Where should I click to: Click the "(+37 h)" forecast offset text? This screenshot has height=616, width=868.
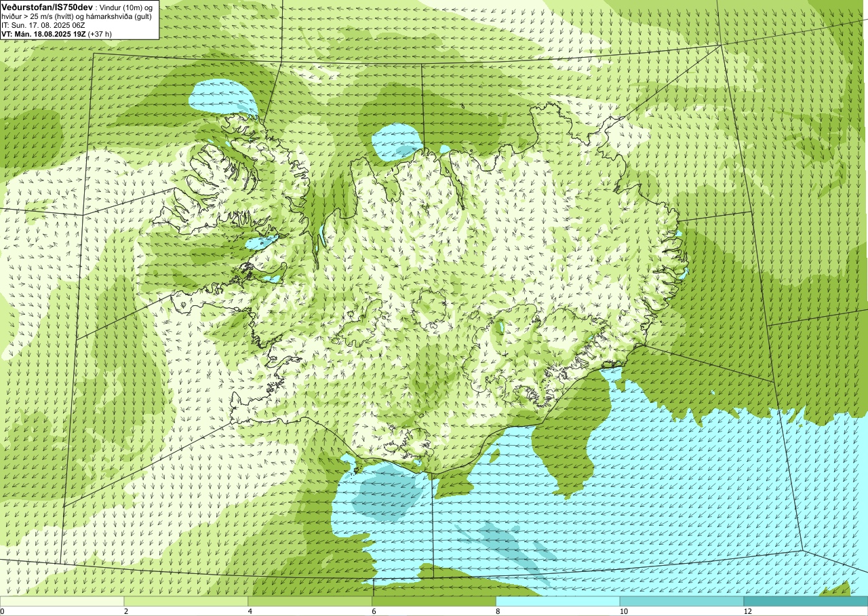(x=100, y=33)
